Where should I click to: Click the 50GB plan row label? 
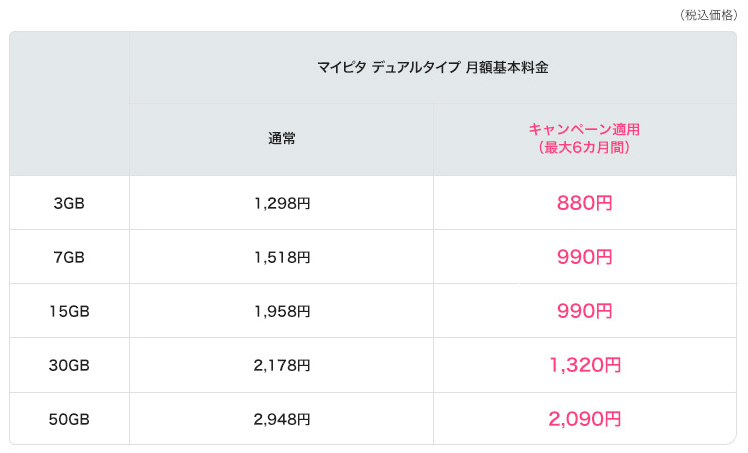69,419
